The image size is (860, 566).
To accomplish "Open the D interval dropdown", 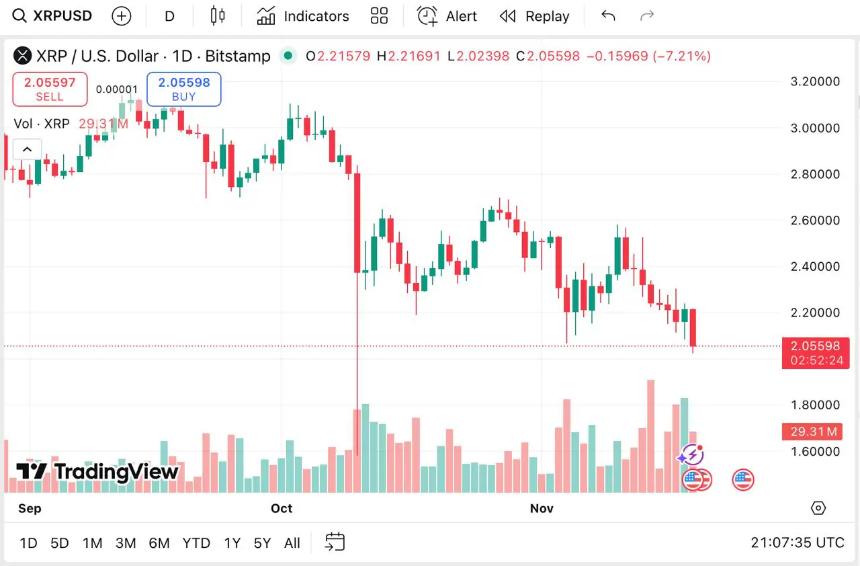I will click(169, 16).
